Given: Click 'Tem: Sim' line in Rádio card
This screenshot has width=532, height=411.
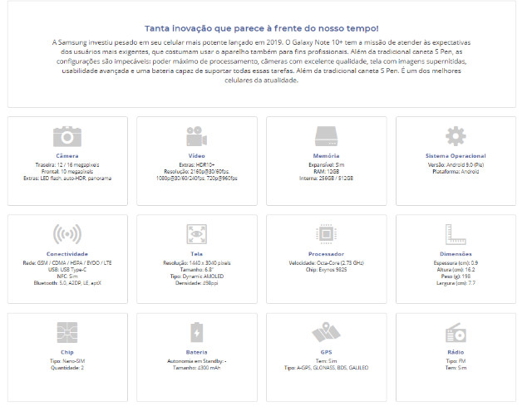Looking at the screenshot, I should [x=456, y=368].
